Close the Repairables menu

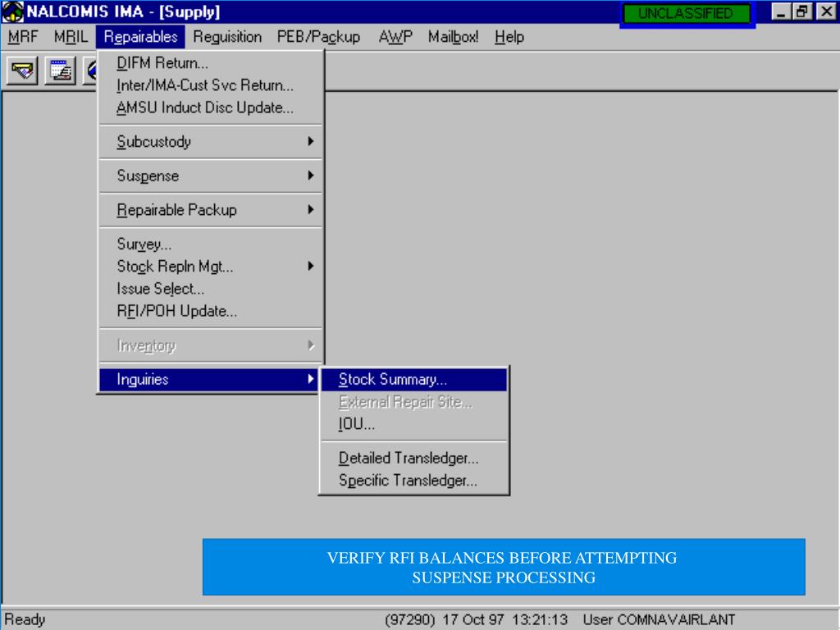point(141,37)
